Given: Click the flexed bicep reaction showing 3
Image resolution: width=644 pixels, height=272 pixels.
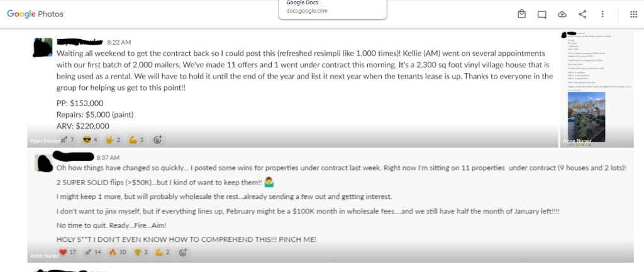Looking at the screenshot, I should (136, 140).
